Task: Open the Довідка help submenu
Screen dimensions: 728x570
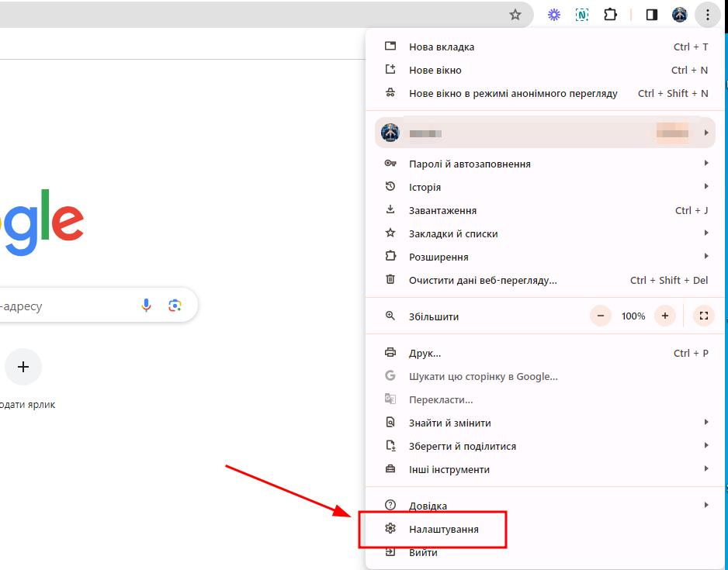Action: pos(546,505)
